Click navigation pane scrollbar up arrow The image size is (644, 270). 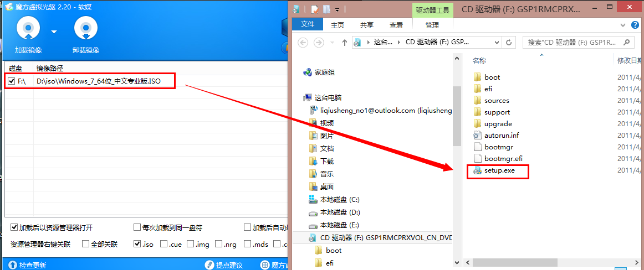(456, 59)
